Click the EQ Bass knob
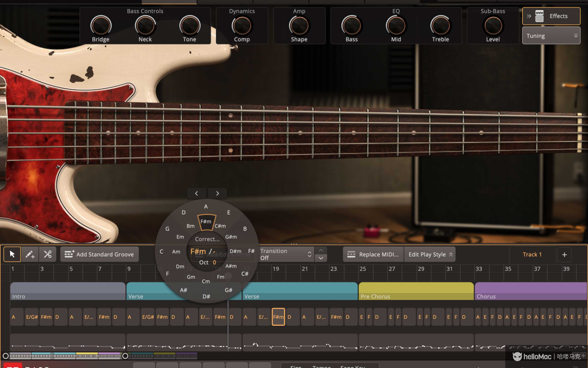 coord(351,25)
